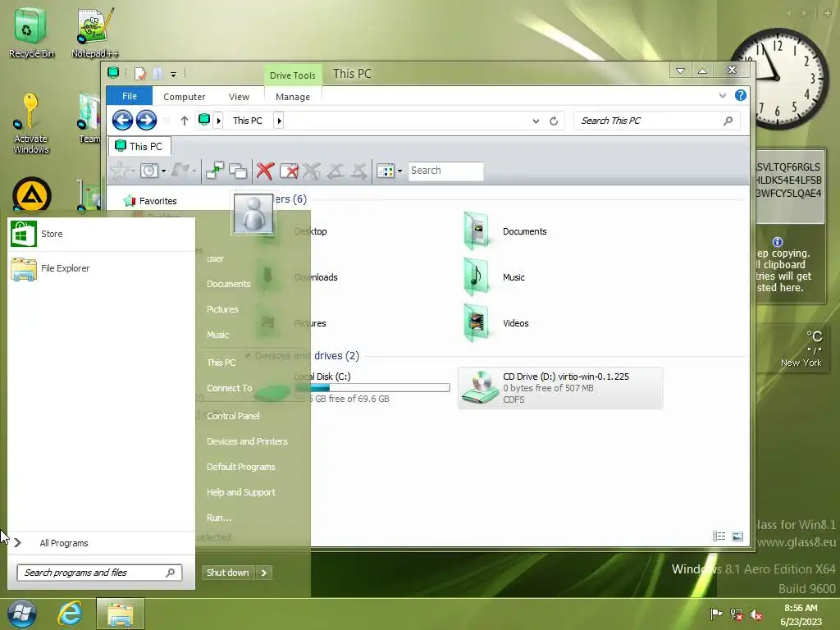This screenshot has height=630, width=840.
Task: Open the Store app from Start menu
Action: click(101, 234)
